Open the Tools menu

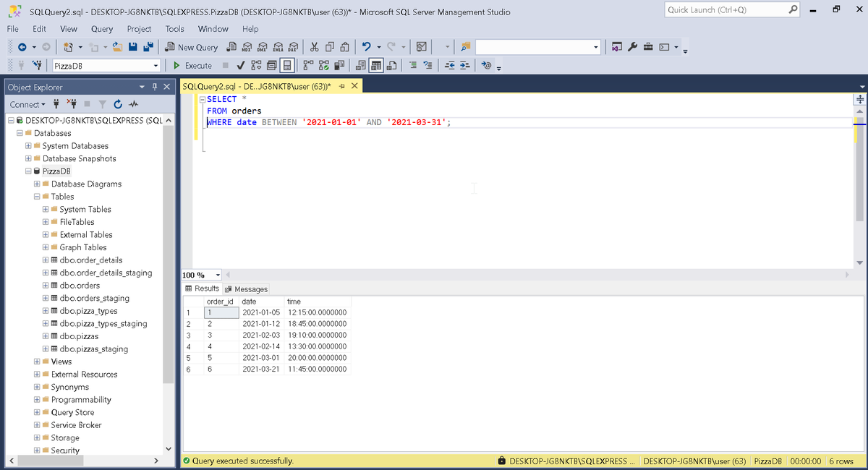tap(175, 29)
